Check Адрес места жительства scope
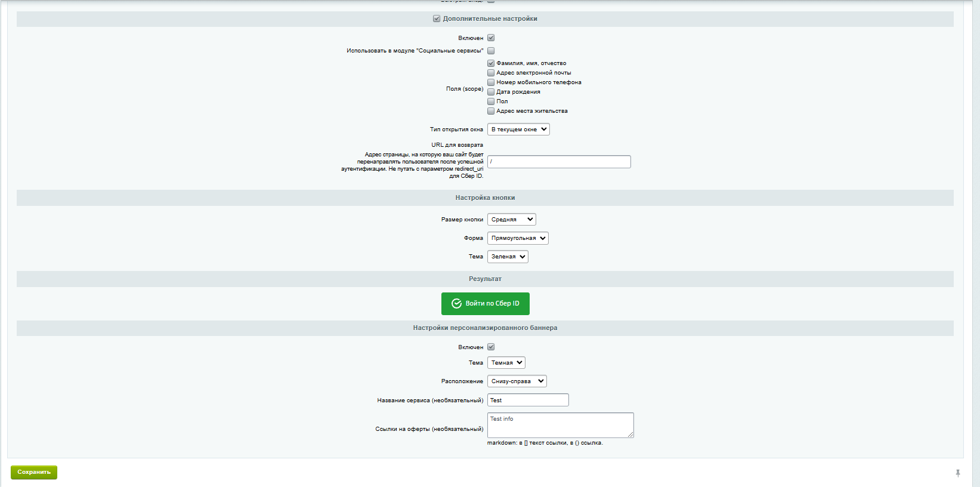 coord(491,111)
